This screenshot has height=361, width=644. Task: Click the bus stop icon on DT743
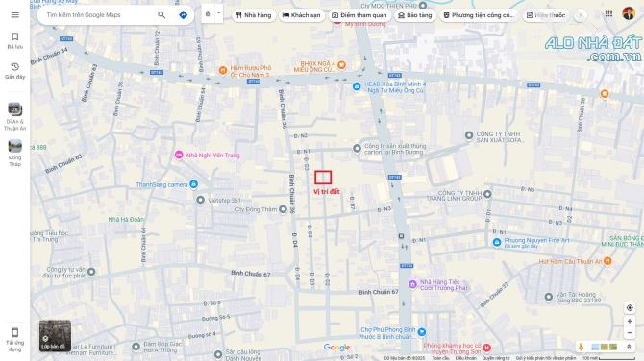point(401,236)
